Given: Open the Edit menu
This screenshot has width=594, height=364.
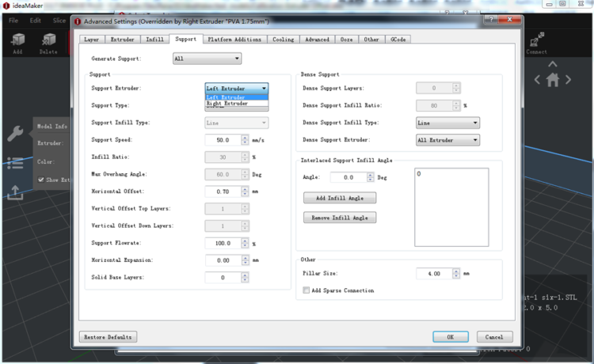Looking at the screenshot, I should pyautogui.click(x=36, y=21).
